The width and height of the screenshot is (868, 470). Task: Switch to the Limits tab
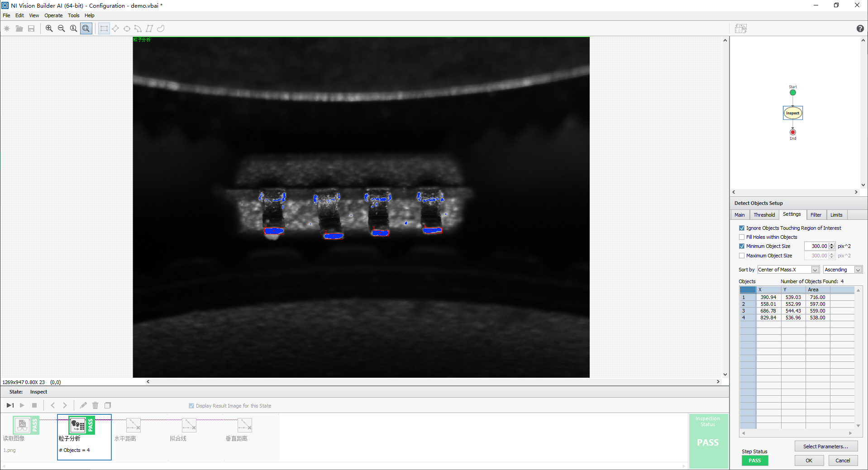point(836,215)
